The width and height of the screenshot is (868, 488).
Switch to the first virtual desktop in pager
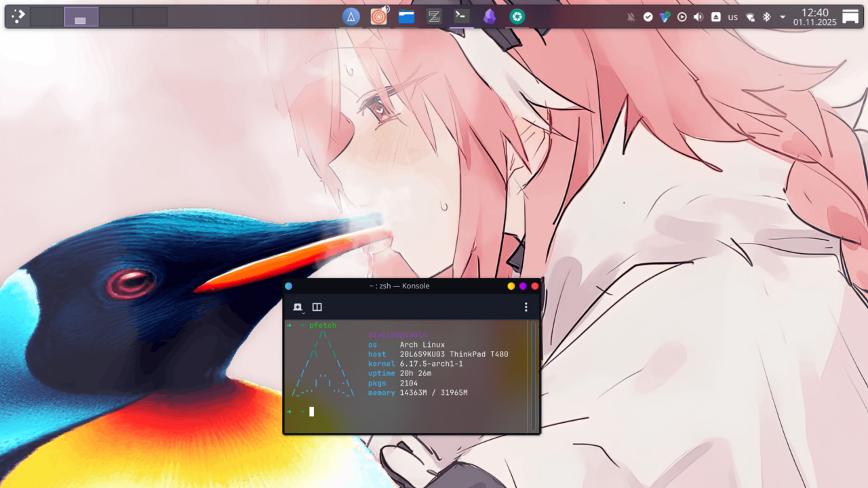pyautogui.click(x=47, y=16)
